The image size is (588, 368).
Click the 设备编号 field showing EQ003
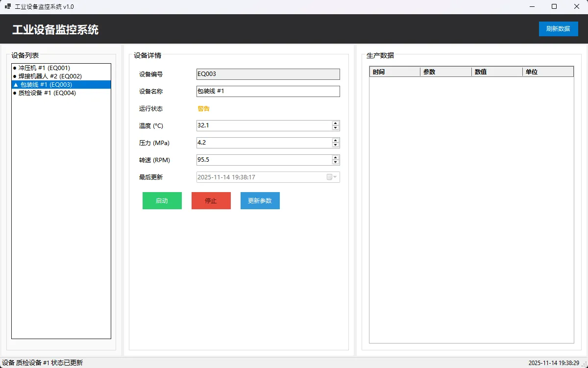(268, 74)
